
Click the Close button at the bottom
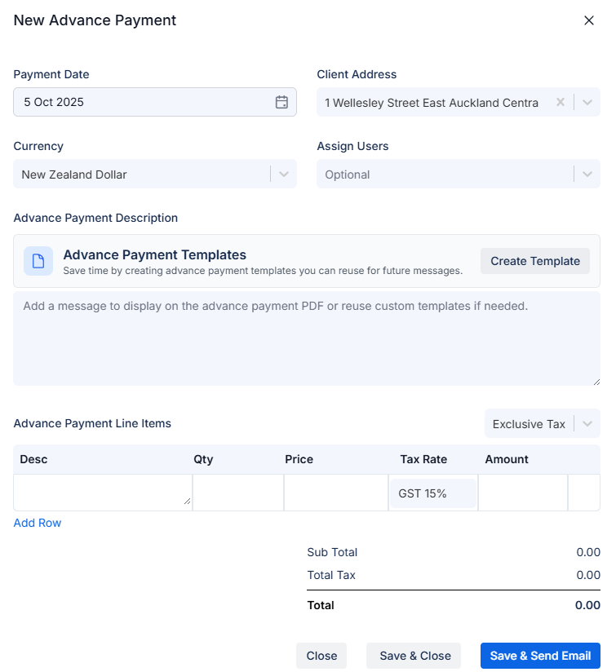[x=321, y=655]
